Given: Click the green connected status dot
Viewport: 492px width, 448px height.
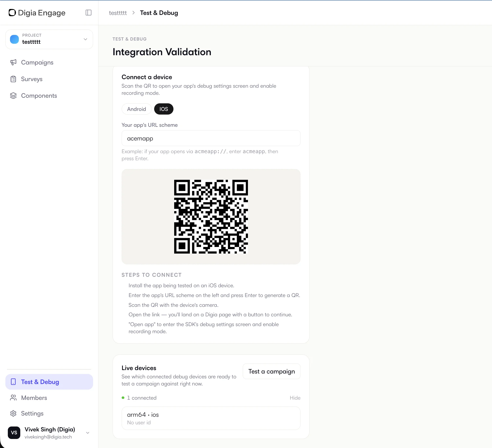Looking at the screenshot, I should [x=123, y=398].
